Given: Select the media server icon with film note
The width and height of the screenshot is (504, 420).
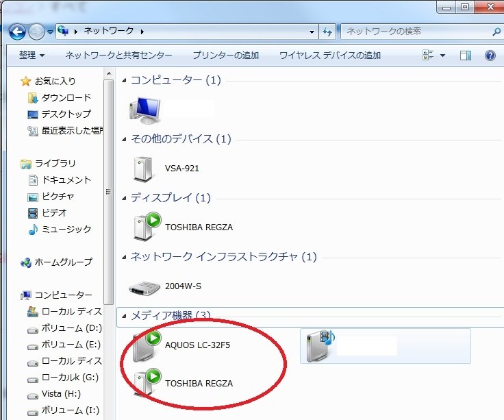Looking at the screenshot, I should [x=320, y=346].
